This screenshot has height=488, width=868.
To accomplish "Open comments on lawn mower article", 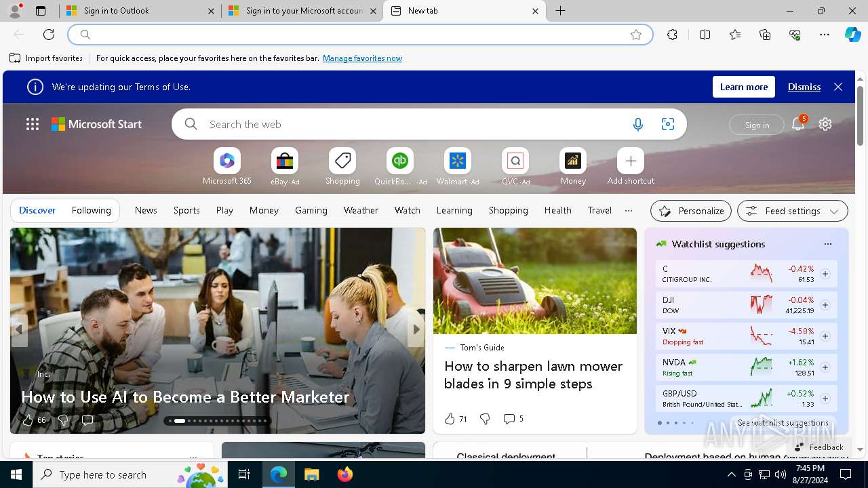I will point(513,419).
